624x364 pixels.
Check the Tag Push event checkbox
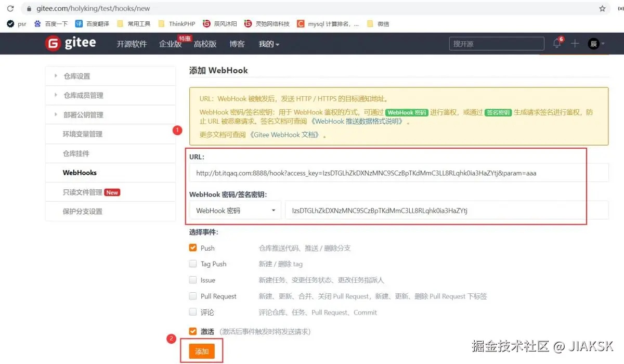[x=193, y=264]
